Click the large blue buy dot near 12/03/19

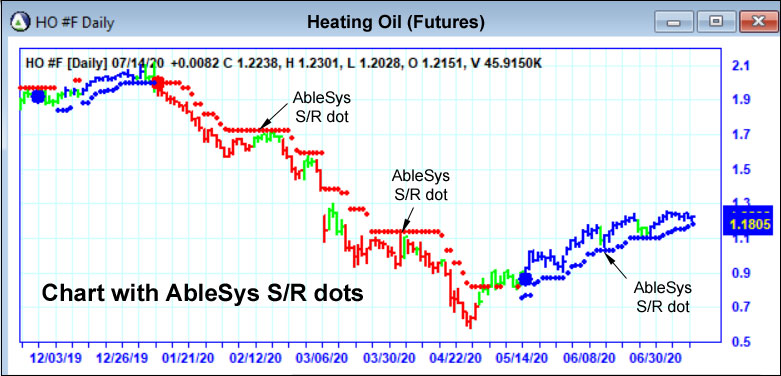[38, 97]
